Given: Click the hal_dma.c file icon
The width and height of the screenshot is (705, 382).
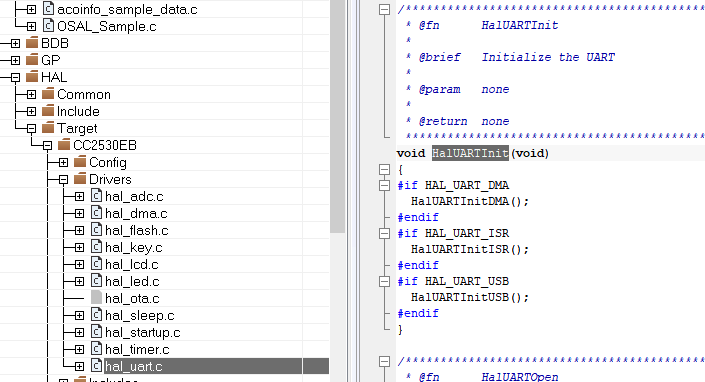Looking at the screenshot, I should click(96, 213).
